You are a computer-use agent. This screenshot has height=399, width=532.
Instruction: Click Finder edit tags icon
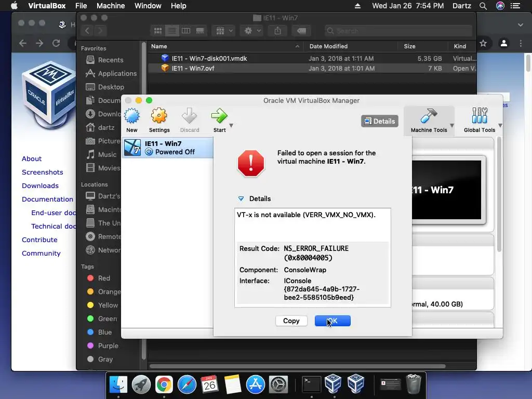(301, 31)
